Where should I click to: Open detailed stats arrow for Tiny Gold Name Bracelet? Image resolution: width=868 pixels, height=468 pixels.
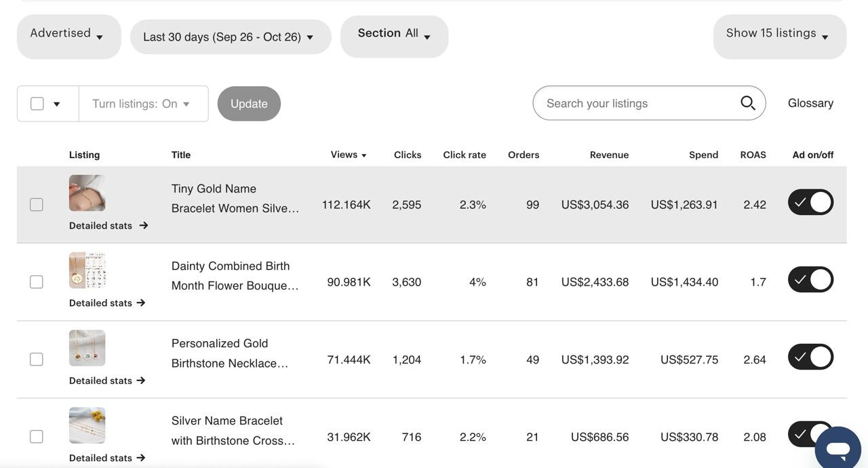(143, 225)
